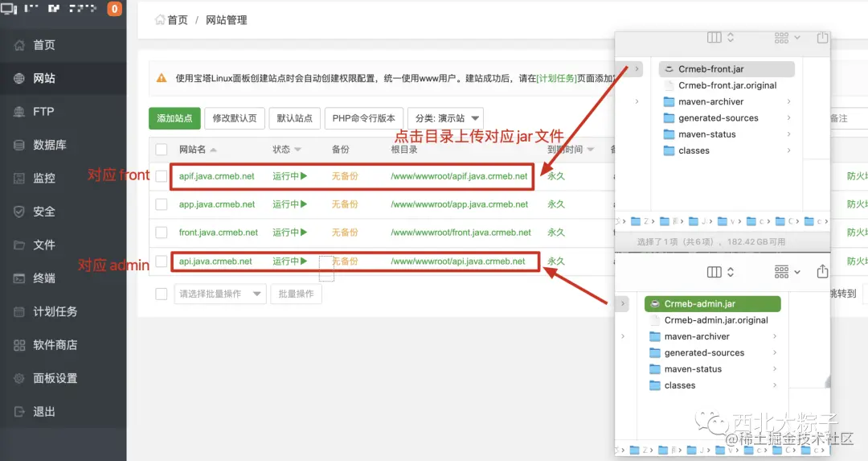This screenshot has width=868, height=461.
Task: Open site front.java.crmeb.net
Action: (218, 233)
